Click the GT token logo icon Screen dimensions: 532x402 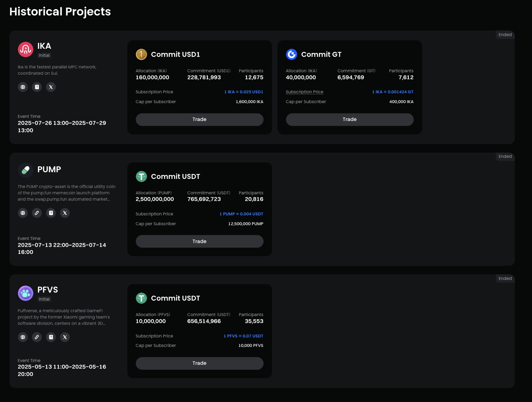tap(292, 54)
